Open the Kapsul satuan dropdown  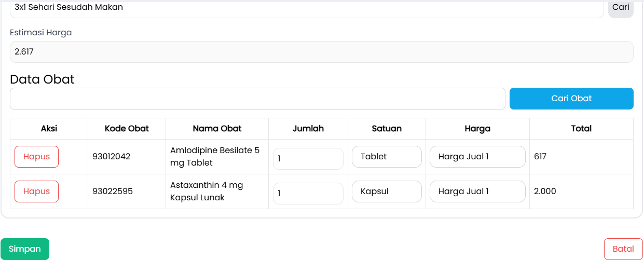(x=387, y=191)
